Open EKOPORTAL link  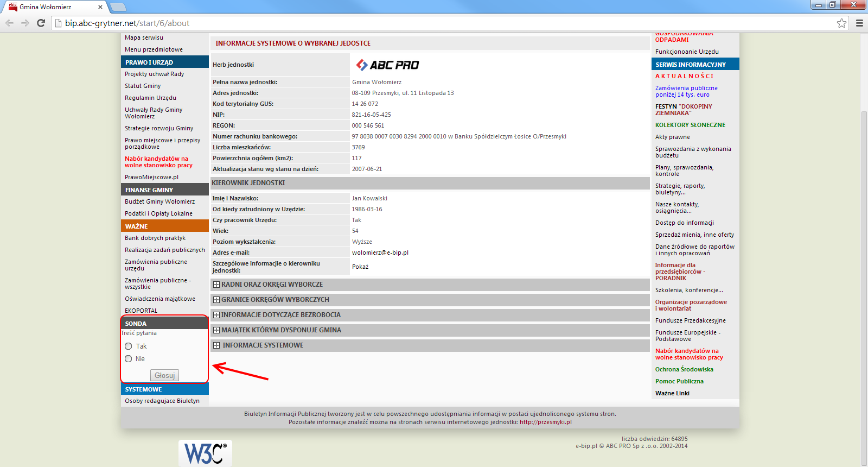tap(141, 311)
